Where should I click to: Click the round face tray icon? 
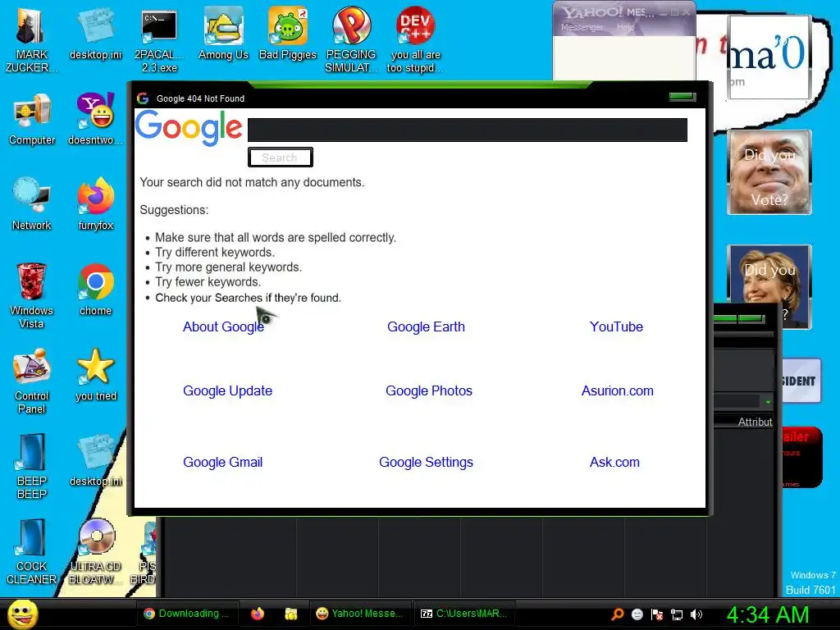pos(637,614)
